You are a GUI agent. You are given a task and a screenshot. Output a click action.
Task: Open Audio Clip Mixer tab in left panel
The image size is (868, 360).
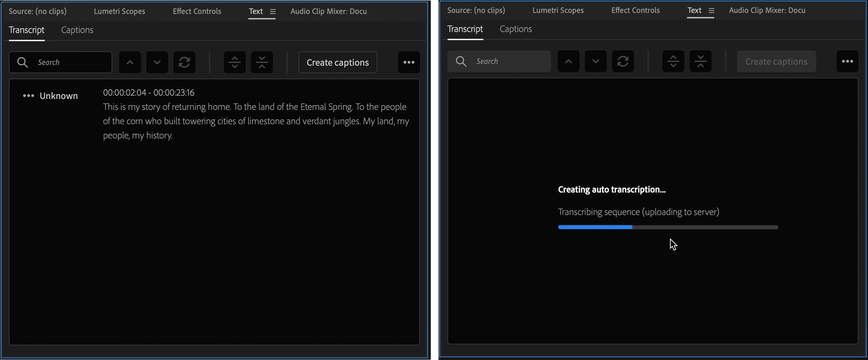(329, 11)
